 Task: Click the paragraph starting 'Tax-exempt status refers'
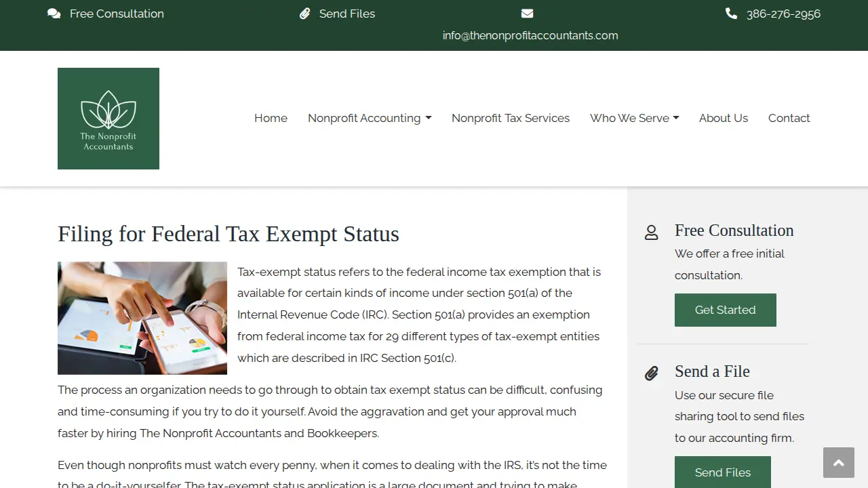(x=419, y=314)
